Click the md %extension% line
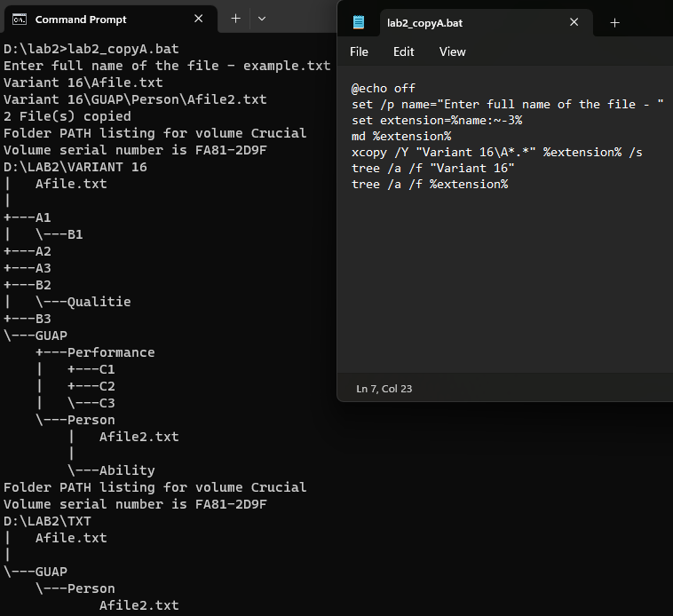673x616 pixels. pos(401,137)
